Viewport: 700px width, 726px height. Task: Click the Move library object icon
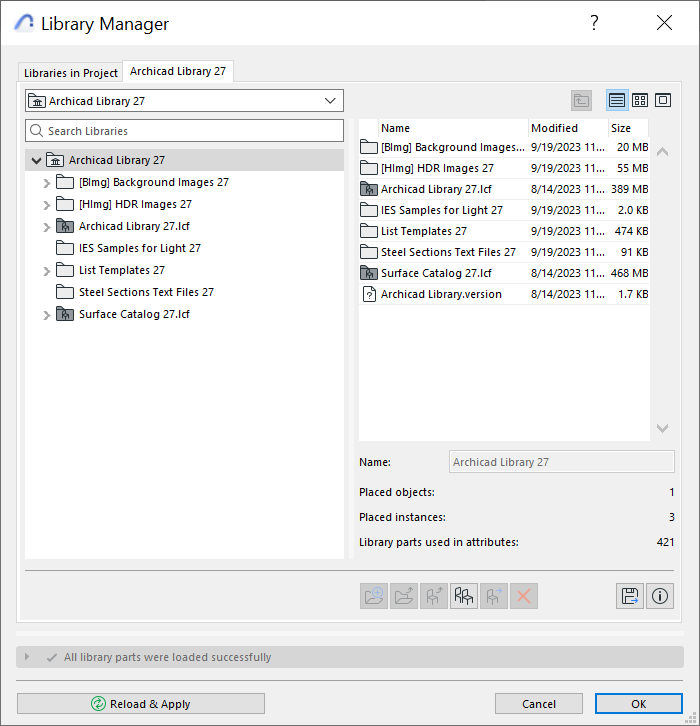494,596
